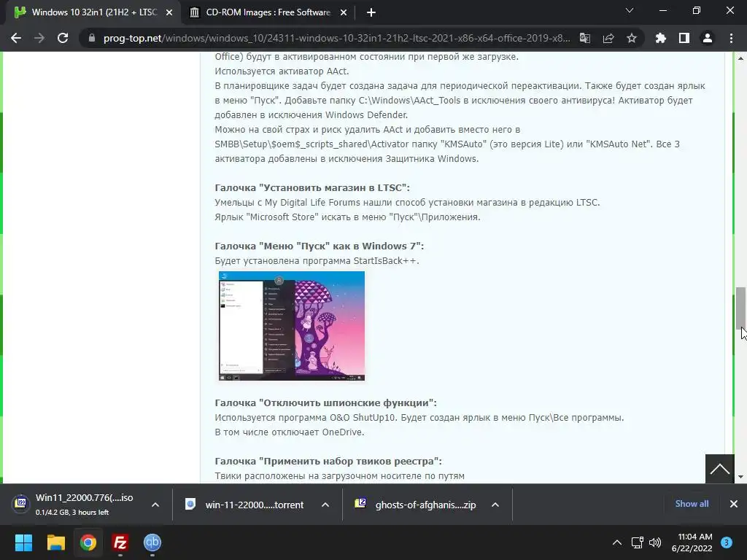Click heading "Установить магазин в LTSC"

pos(312,187)
